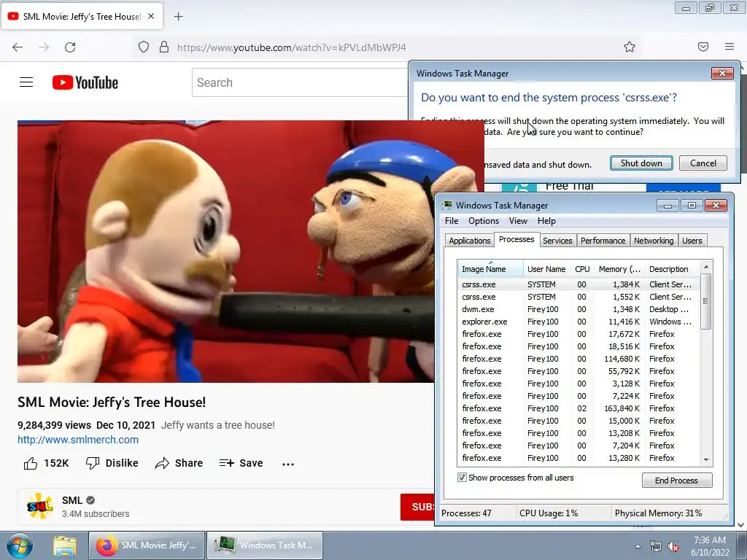Open the Help menu in Task Manager
This screenshot has width=747, height=560.
[x=546, y=221]
